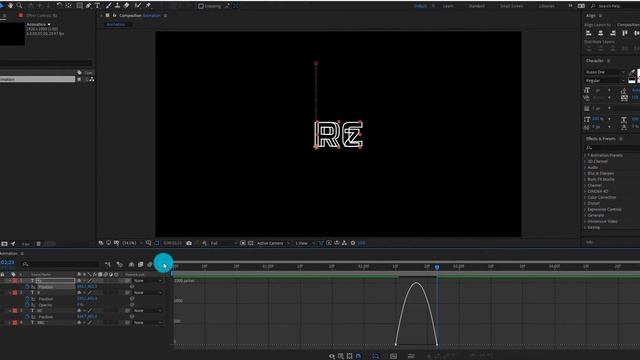Open Align panel menu
The width and height of the screenshot is (640, 360).
pos(600,16)
